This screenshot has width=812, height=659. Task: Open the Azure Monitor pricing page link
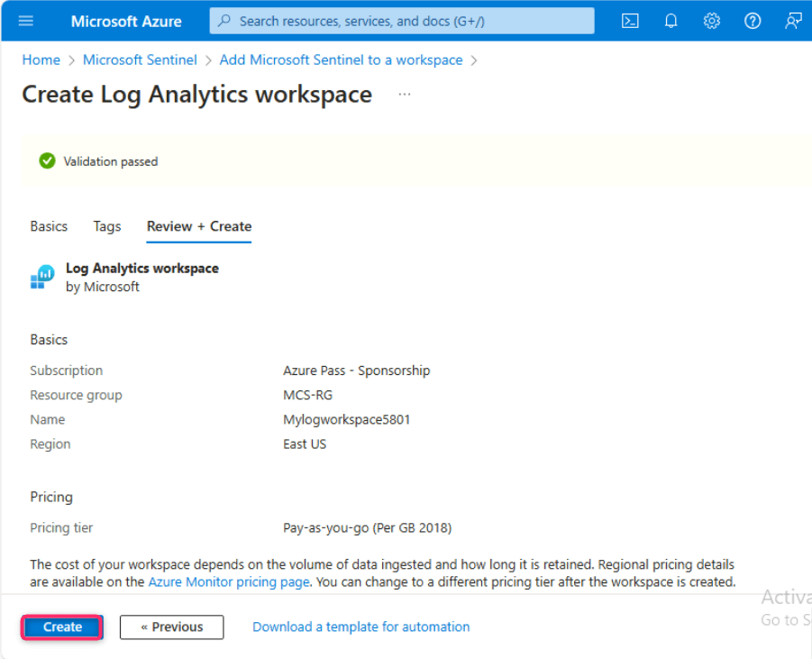pyautogui.click(x=229, y=582)
